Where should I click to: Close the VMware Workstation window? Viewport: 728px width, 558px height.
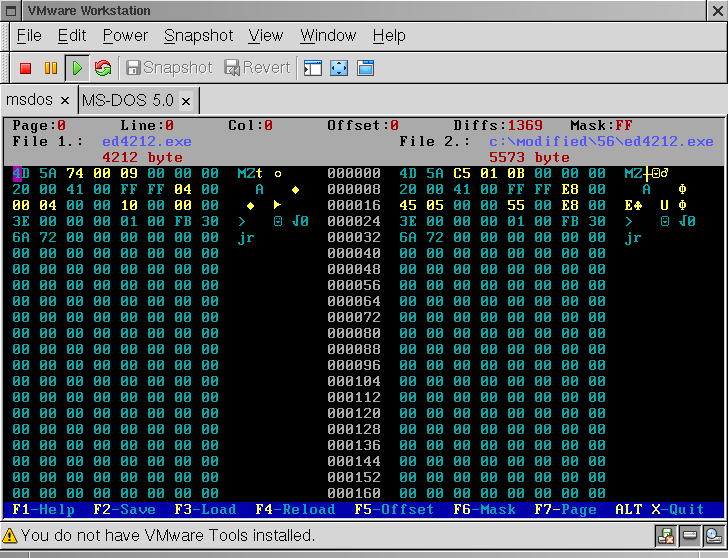tap(717, 11)
